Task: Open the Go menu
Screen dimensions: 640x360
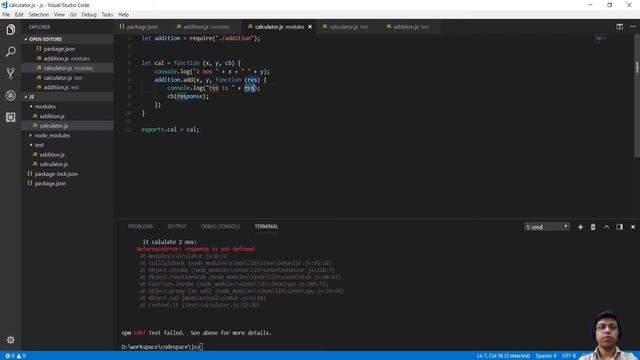Action: tap(73, 14)
